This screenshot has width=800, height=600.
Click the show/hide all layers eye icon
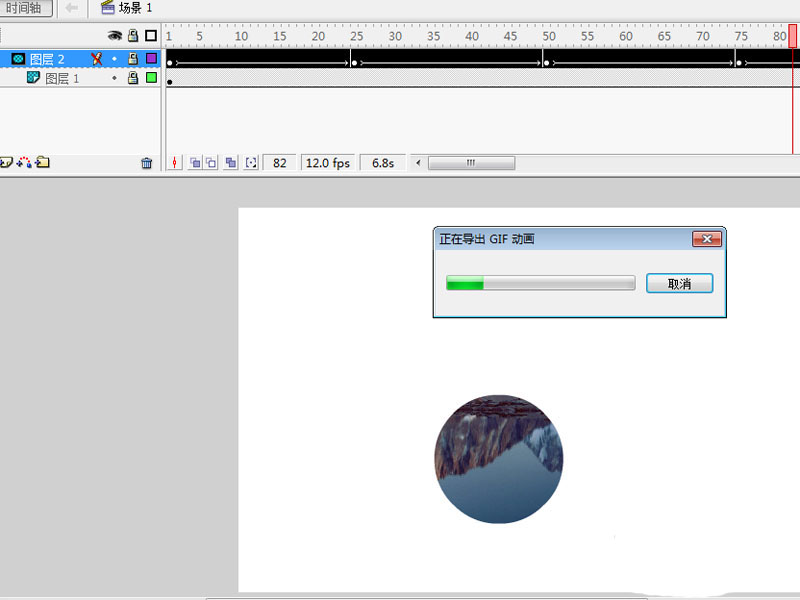[x=115, y=35]
